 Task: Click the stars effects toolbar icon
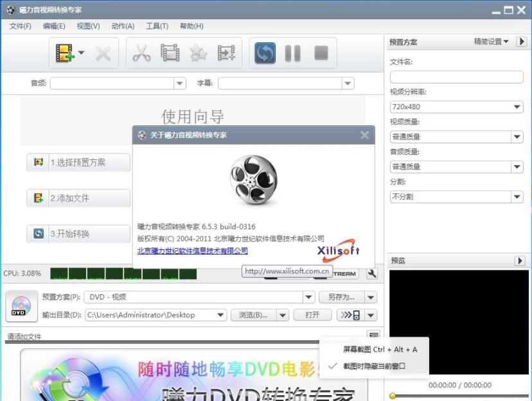tap(199, 53)
